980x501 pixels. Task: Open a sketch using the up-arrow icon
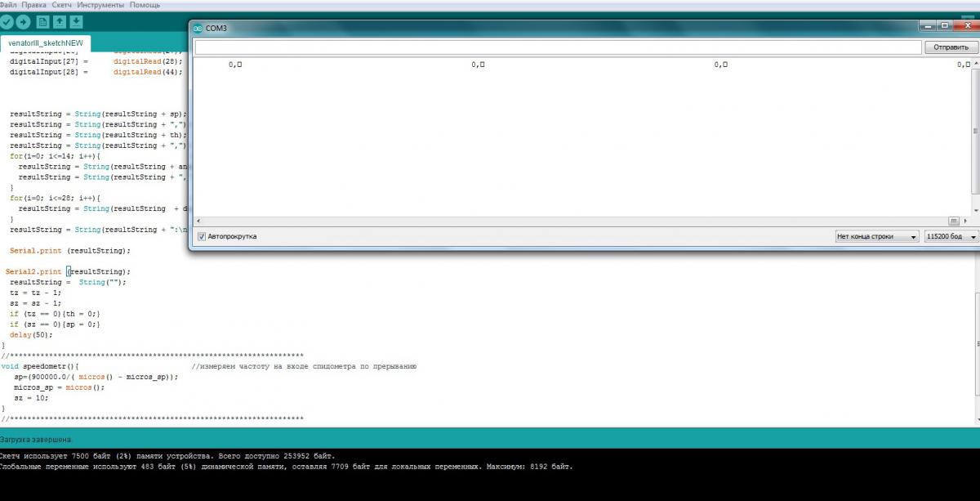pyautogui.click(x=60, y=22)
